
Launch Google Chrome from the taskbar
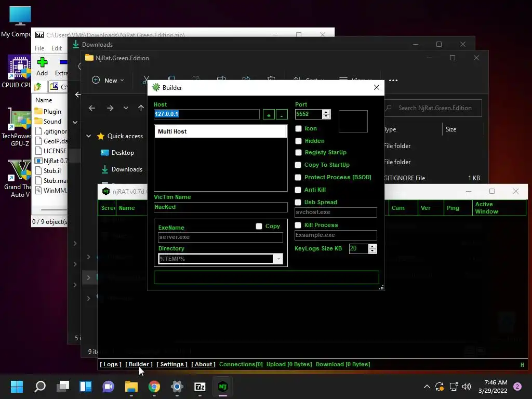tap(154, 387)
